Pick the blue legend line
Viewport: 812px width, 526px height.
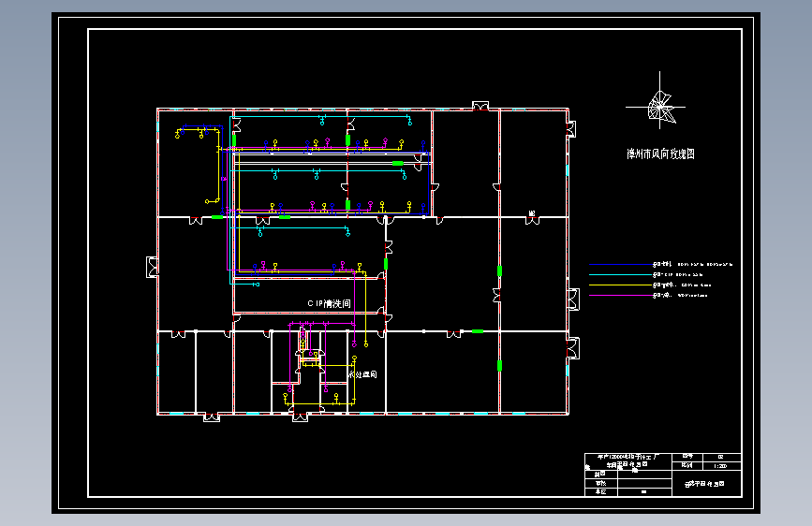pos(620,264)
